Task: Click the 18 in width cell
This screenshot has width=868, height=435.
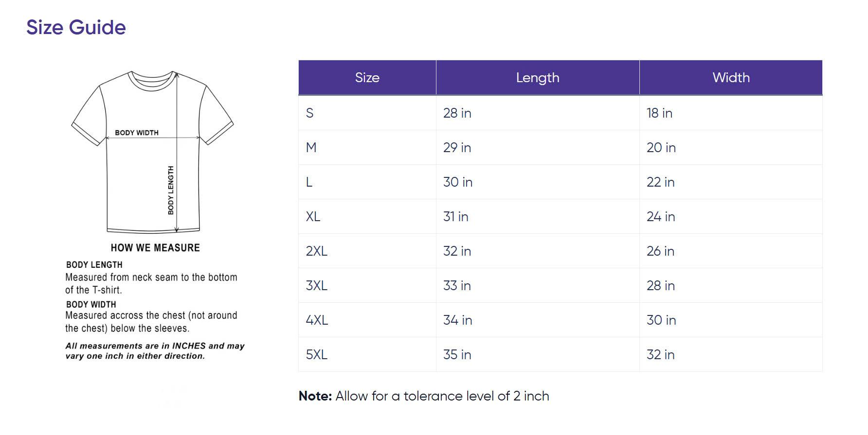Action: tap(659, 113)
